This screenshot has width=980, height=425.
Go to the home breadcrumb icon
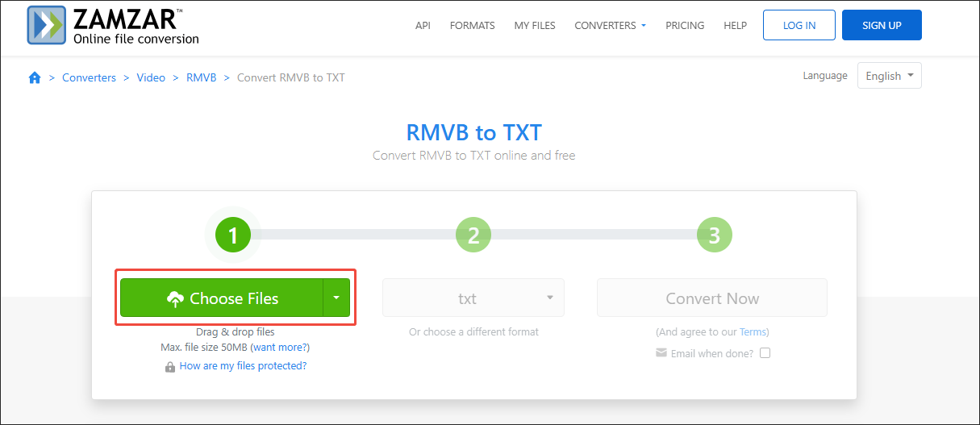tap(35, 77)
